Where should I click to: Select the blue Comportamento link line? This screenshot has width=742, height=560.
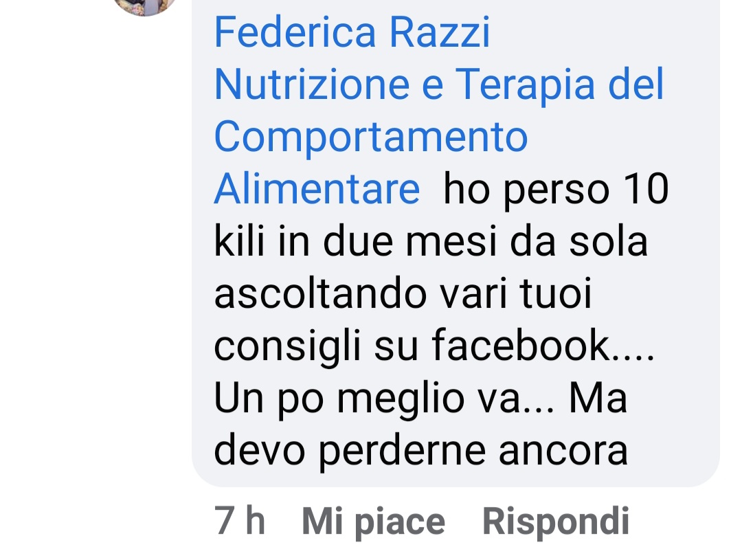point(371,137)
